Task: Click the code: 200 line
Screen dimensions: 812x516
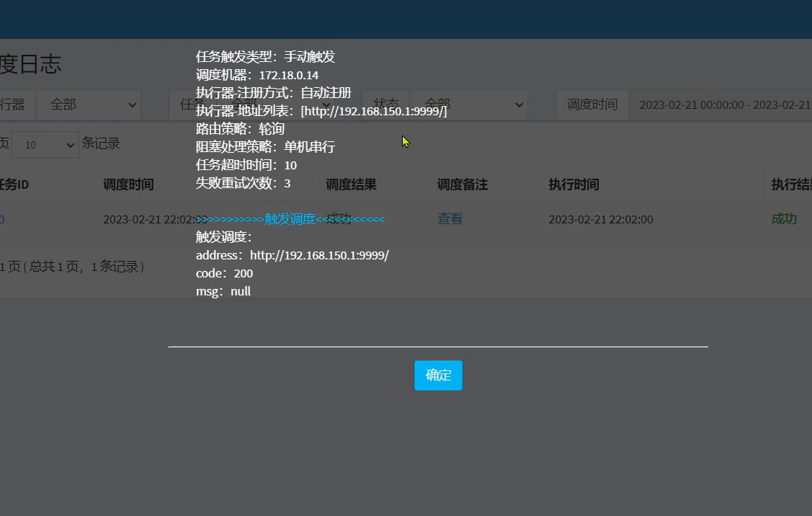Action: [224, 273]
